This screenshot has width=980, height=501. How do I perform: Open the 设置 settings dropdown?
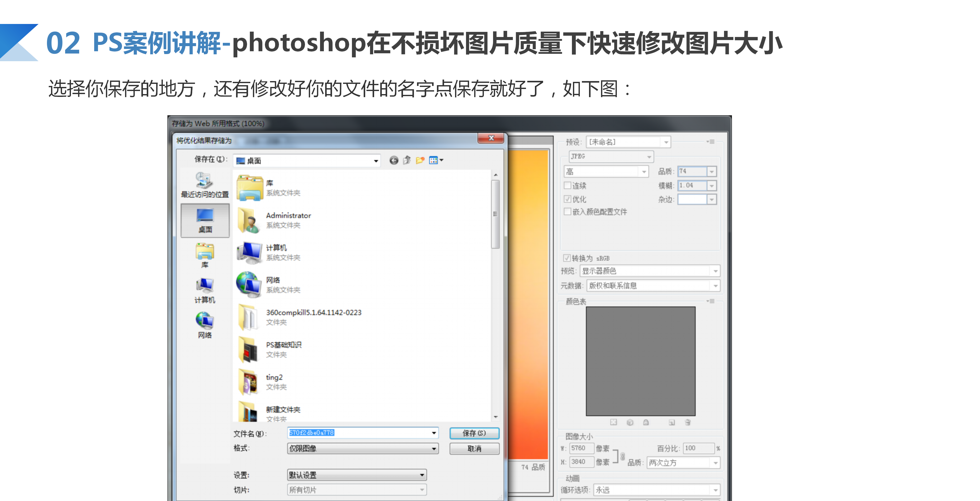[357, 475]
